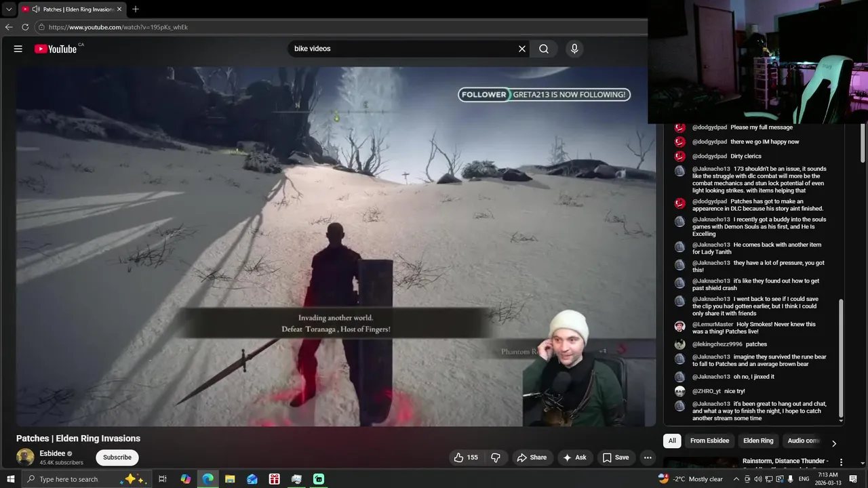This screenshot has height=488, width=868.
Task: Mute tab using the speaker icon in tab
Action: [36, 9]
